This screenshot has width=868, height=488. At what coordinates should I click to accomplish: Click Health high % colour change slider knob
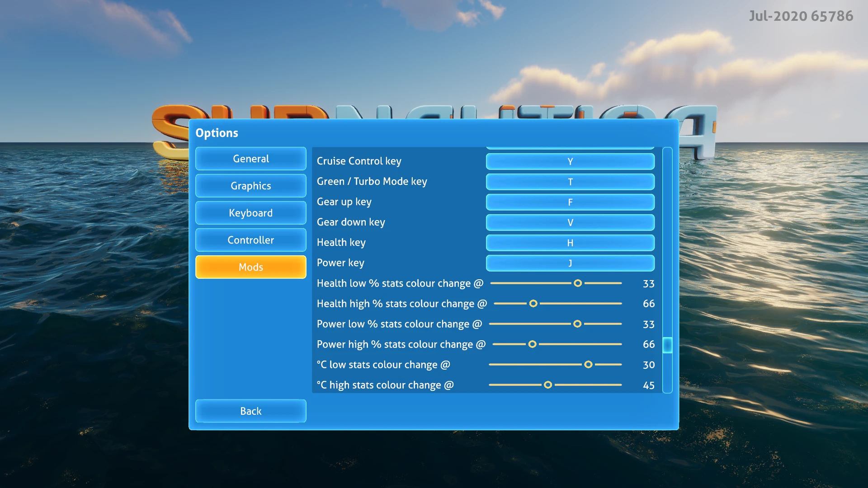coord(533,304)
